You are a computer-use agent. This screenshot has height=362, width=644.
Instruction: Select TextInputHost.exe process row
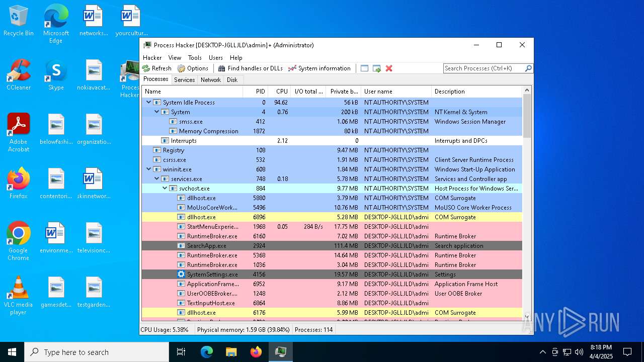332,303
